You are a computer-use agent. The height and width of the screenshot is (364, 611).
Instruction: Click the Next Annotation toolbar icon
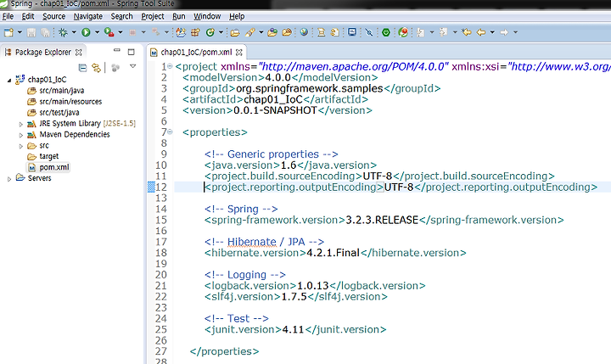[x=420, y=32]
